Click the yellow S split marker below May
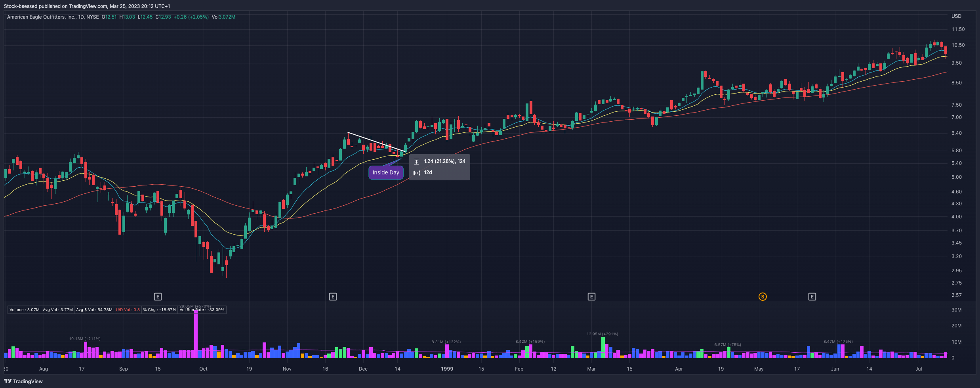The width and height of the screenshot is (980, 388). pyautogui.click(x=763, y=296)
